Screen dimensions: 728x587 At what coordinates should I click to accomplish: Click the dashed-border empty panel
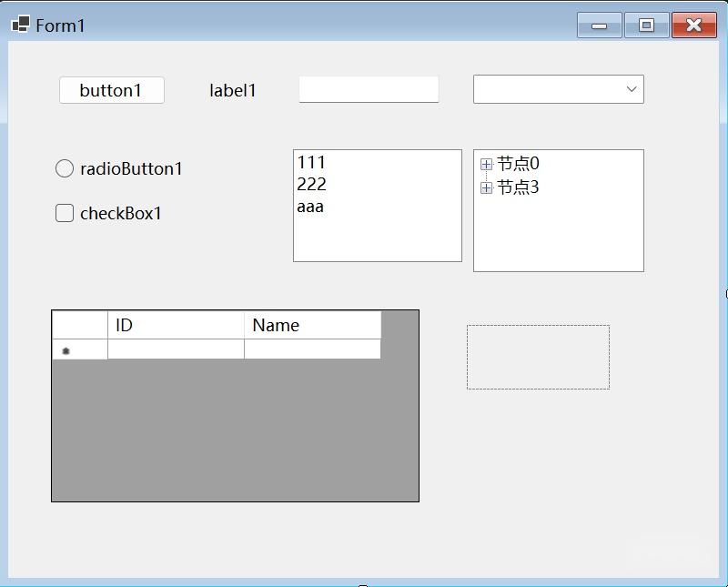tap(538, 357)
